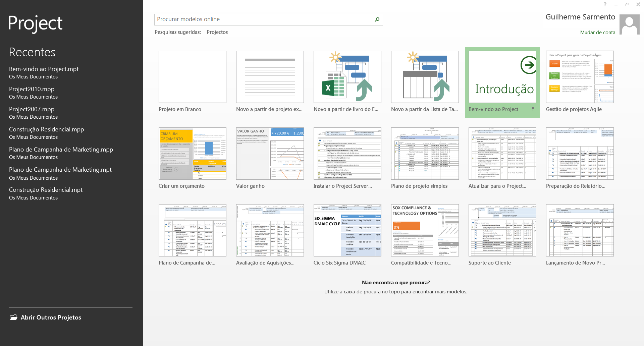Screen dimensions: 644x346
Task: Choose Novo a partir de projeto existente thumbnail
Action: click(270, 77)
